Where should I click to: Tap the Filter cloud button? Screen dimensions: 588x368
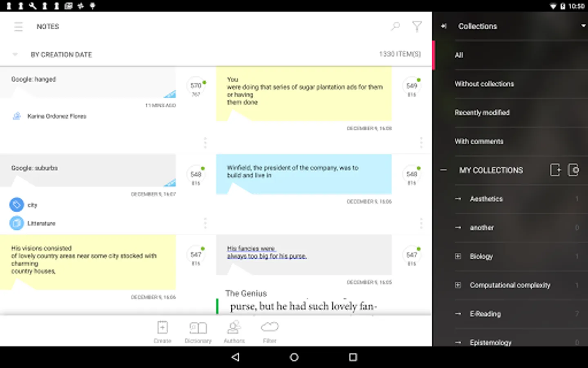coord(269,332)
